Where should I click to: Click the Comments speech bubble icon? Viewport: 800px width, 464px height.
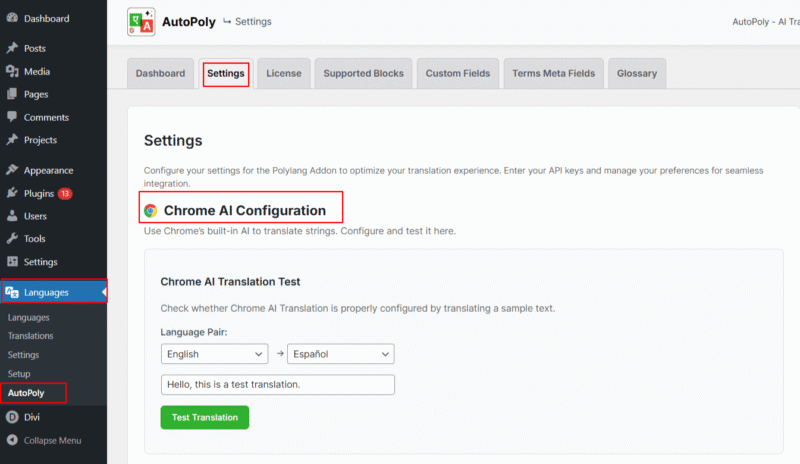coord(12,117)
